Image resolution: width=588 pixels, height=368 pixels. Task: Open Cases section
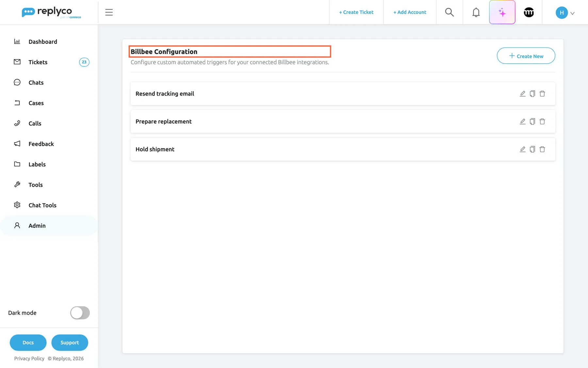click(x=36, y=103)
